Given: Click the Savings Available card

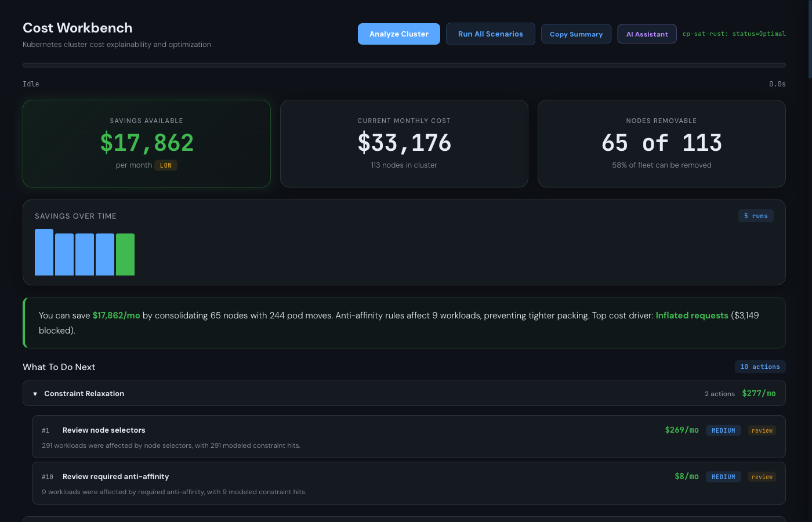Looking at the screenshot, I should coord(147,144).
